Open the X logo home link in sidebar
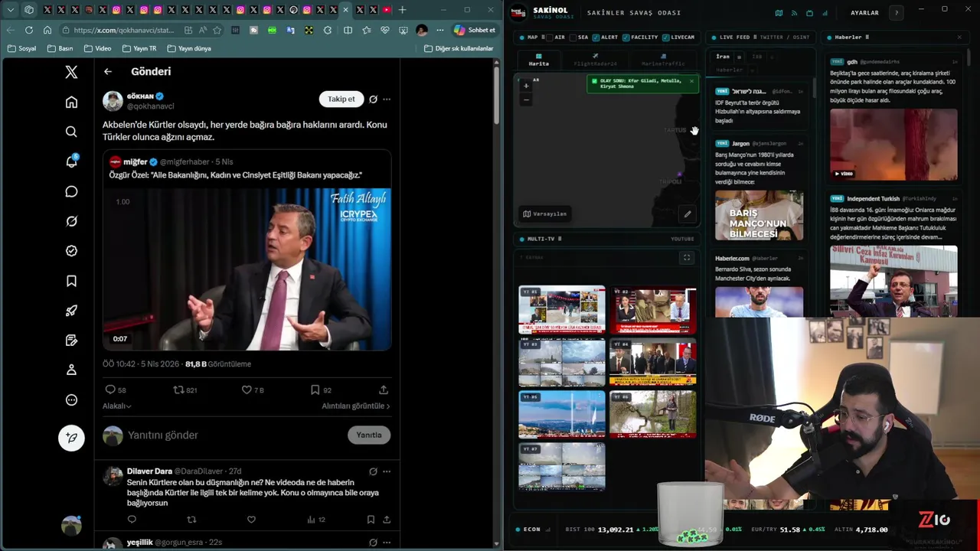 coord(71,72)
